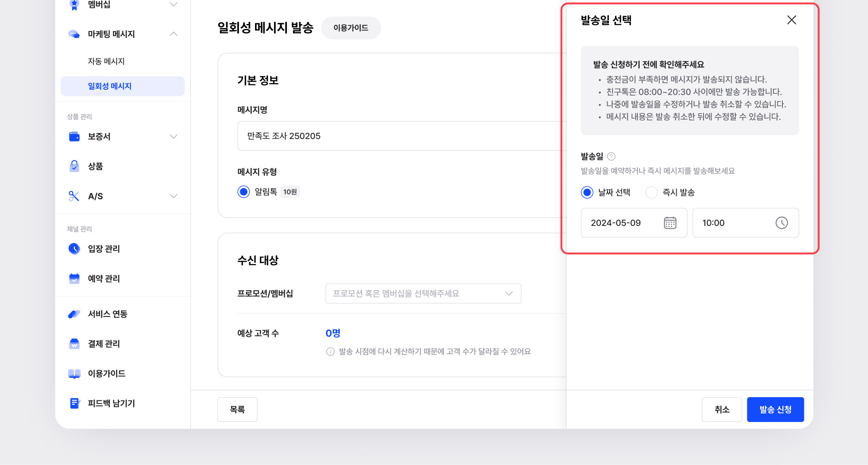This screenshot has height=465, width=868.
Task: Click the blue 발송 신청 button
Action: tap(775, 410)
